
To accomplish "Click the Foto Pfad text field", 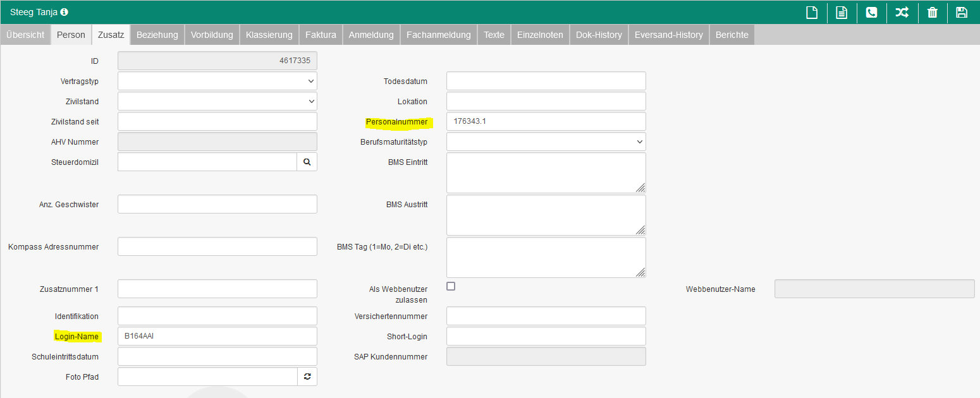I will point(207,377).
